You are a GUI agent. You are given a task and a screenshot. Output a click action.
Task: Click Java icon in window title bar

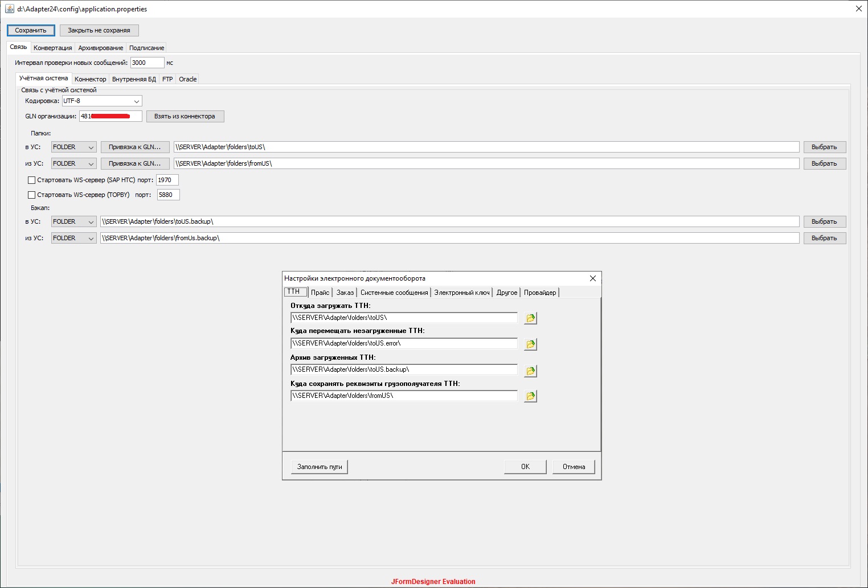tap(10, 9)
